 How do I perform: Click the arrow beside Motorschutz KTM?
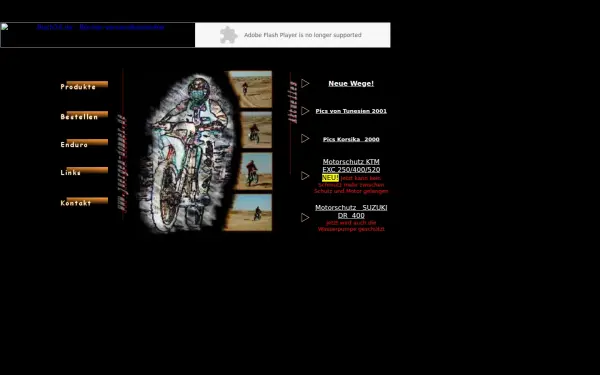coord(305,176)
